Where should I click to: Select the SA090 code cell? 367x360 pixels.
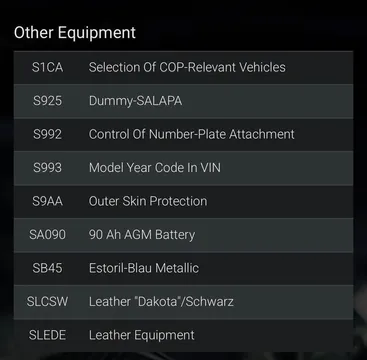pyautogui.click(x=47, y=235)
